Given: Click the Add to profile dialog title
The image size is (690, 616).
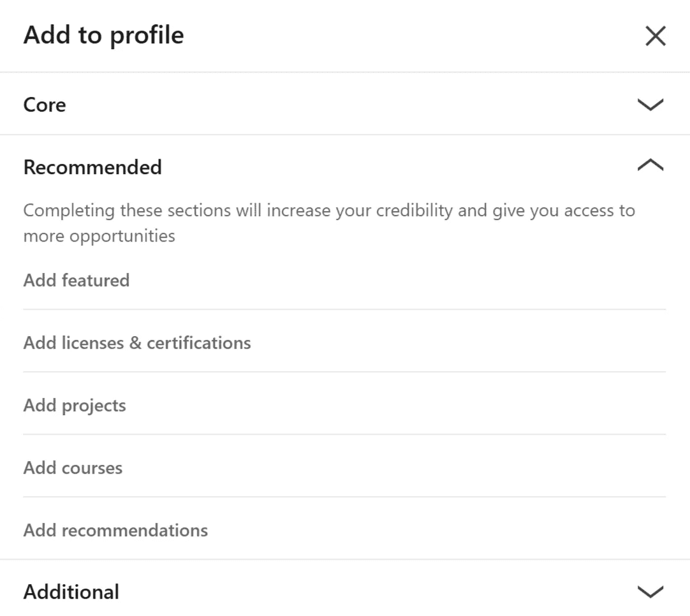Looking at the screenshot, I should [x=103, y=35].
